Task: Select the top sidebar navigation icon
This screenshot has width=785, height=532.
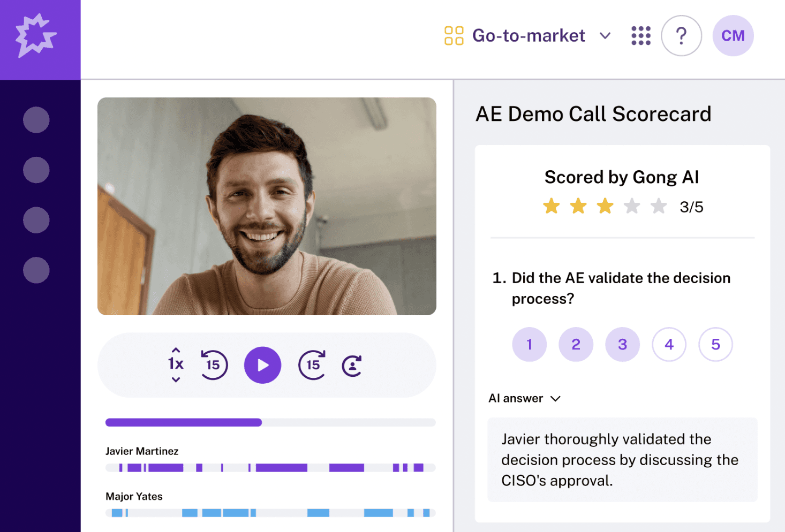Action: click(x=36, y=120)
